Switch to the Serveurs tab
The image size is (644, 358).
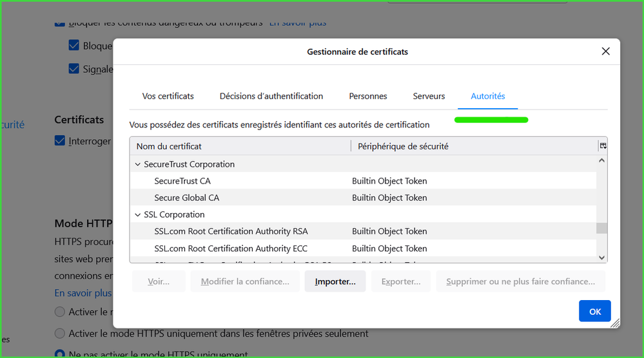(x=429, y=96)
